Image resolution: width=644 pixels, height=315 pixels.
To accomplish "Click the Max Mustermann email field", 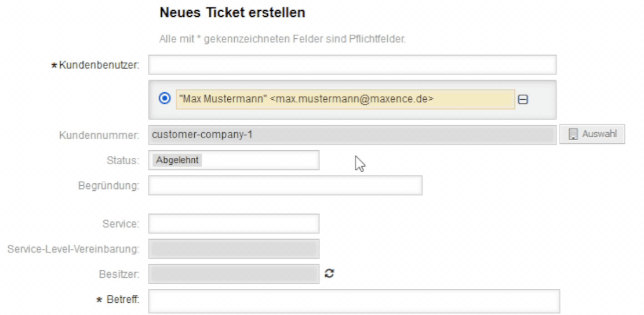I will tap(345, 99).
